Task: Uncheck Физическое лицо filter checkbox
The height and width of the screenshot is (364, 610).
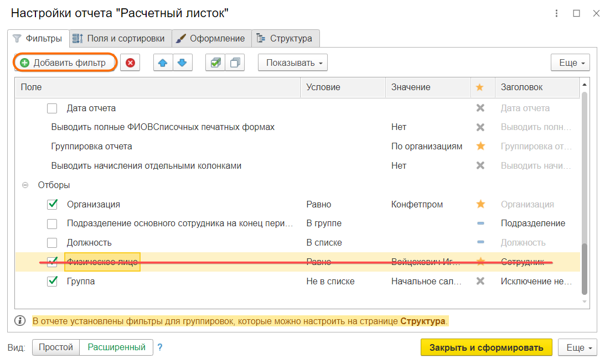Action: point(52,262)
